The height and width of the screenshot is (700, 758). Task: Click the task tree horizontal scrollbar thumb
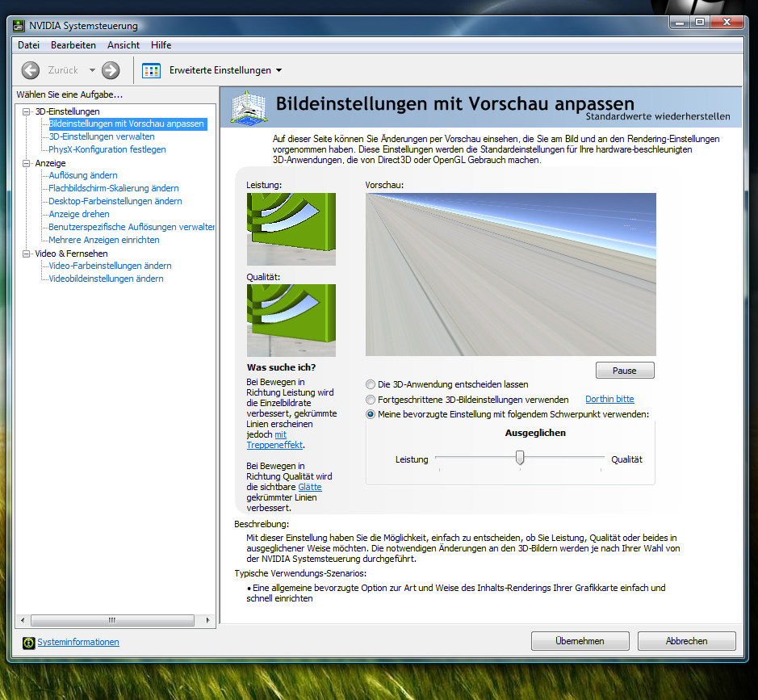pos(112,620)
